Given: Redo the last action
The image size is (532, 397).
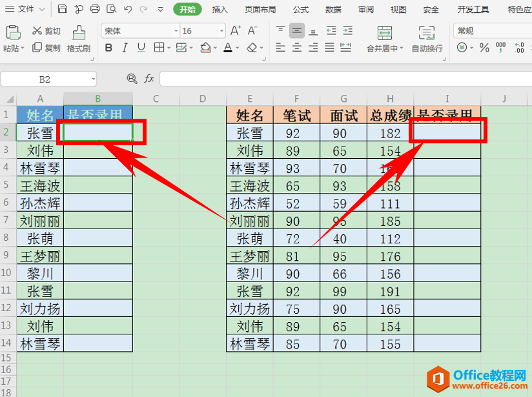Looking at the screenshot, I should coord(144,9).
